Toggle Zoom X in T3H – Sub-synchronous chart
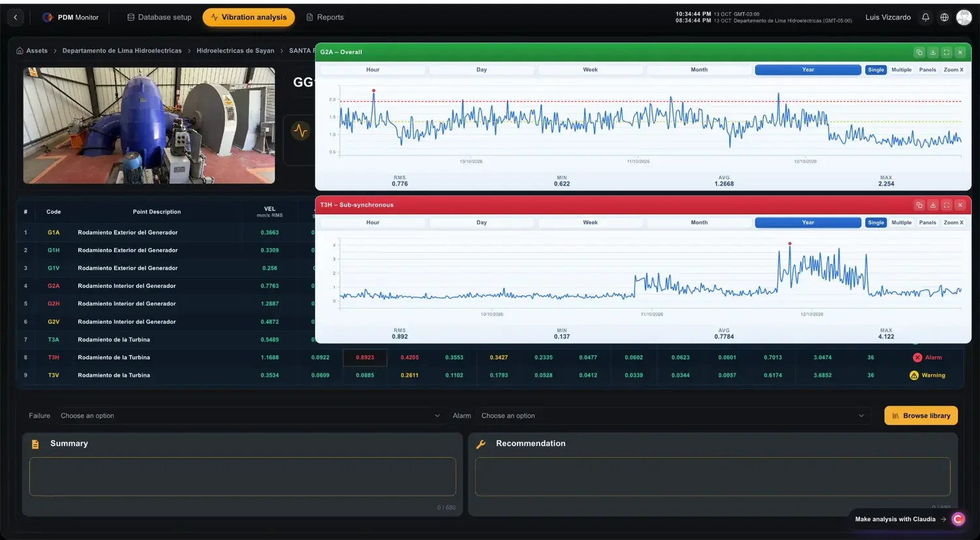 click(x=953, y=223)
